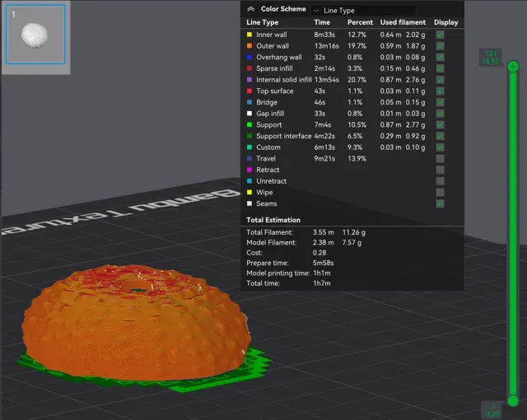The width and height of the screenshot is (527, 420).
Task: Click the Cost value 0.28
Action: click(x=319, y=253)
